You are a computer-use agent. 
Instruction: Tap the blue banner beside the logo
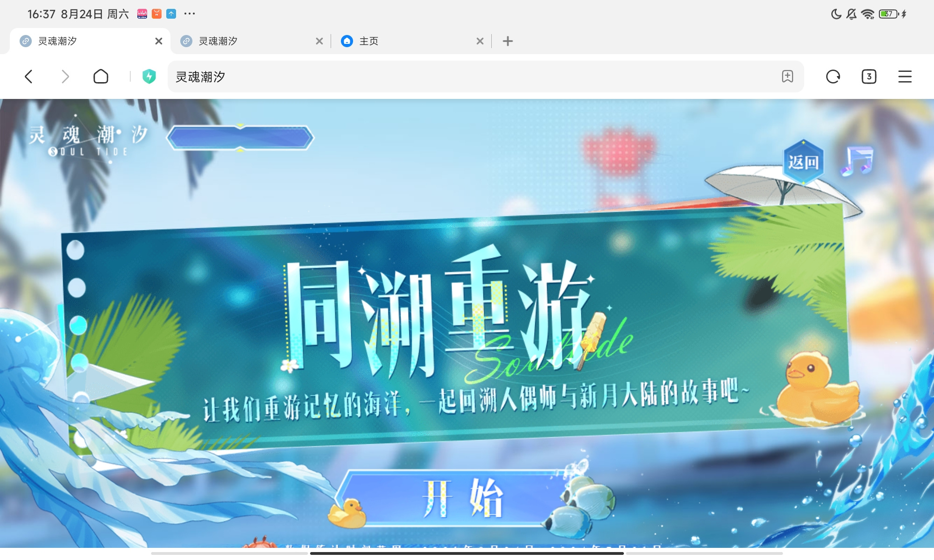[240, 138]
